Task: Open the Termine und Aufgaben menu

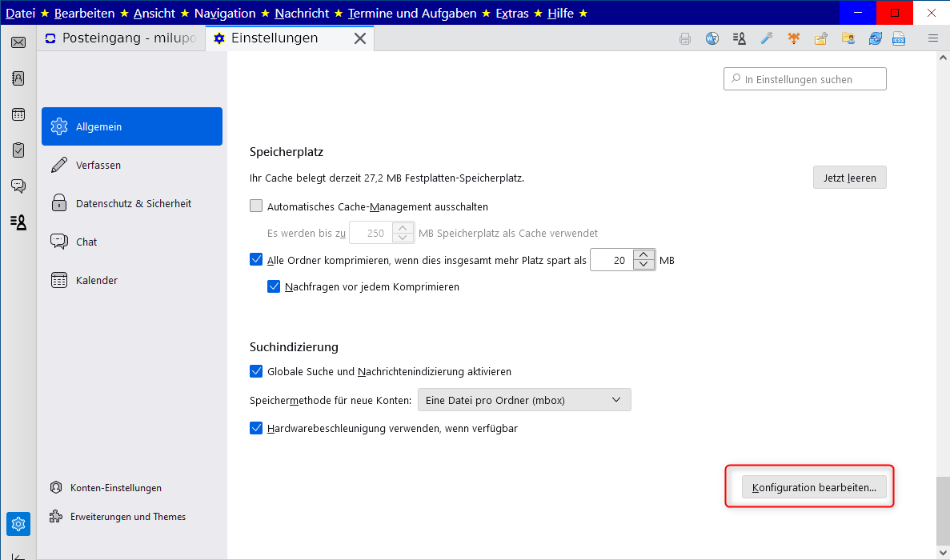Action: (x=412, y=13)
